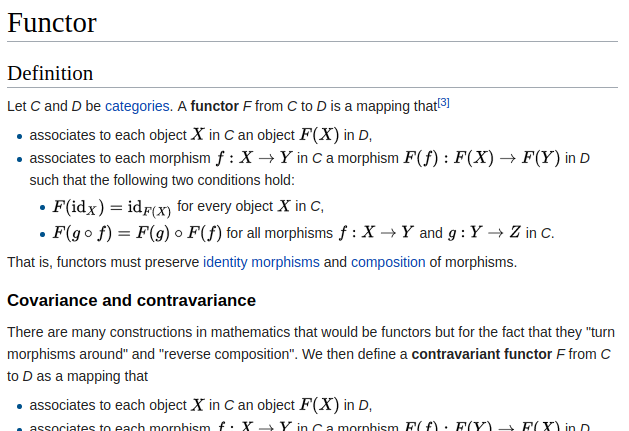Click the Covariance and contravariance heading
Image resolution: width=629 pixels, height=431 pixels.
[x=132, y=301]
